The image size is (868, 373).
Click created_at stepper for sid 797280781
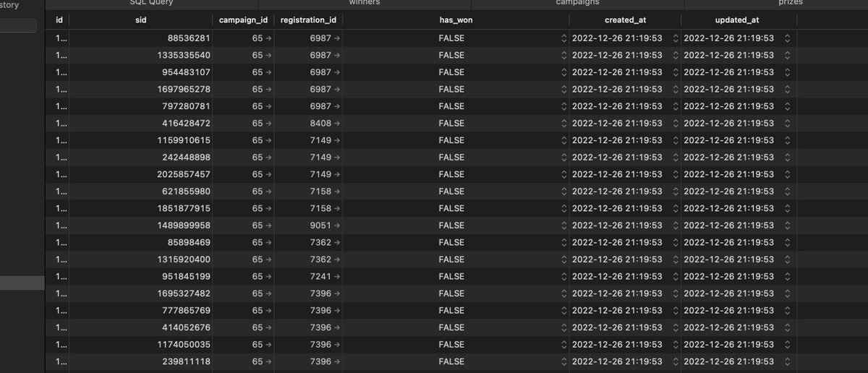[x=676, y=106]
